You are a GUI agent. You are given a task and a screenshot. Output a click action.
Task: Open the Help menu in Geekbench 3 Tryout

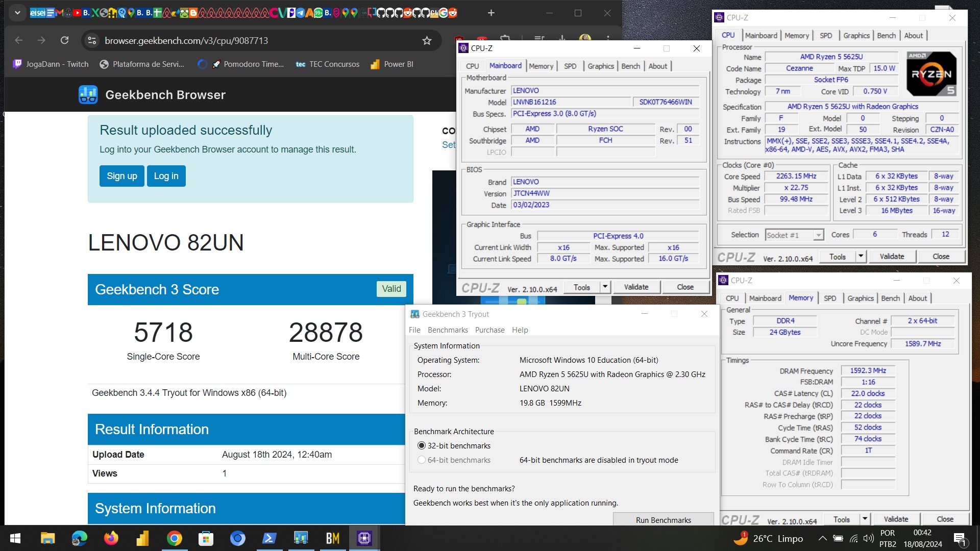(x=520, y=330)
